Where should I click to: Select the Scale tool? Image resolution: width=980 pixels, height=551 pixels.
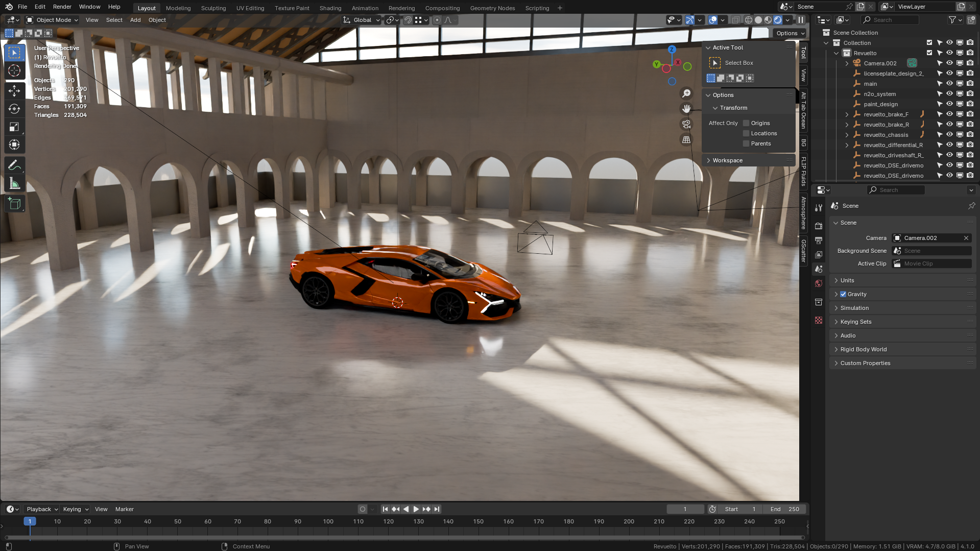click(x=14, y=127)
